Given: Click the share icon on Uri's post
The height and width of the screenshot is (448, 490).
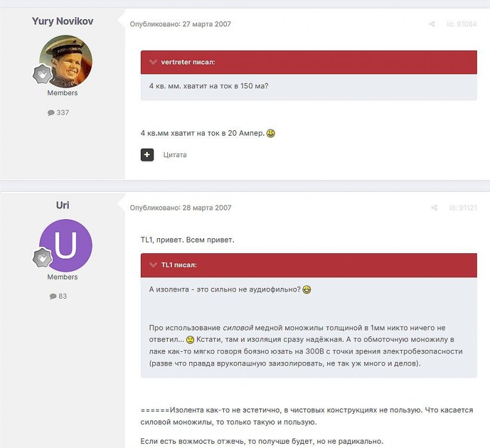Looking at the screenshot, I should click(x=434, y=208).
